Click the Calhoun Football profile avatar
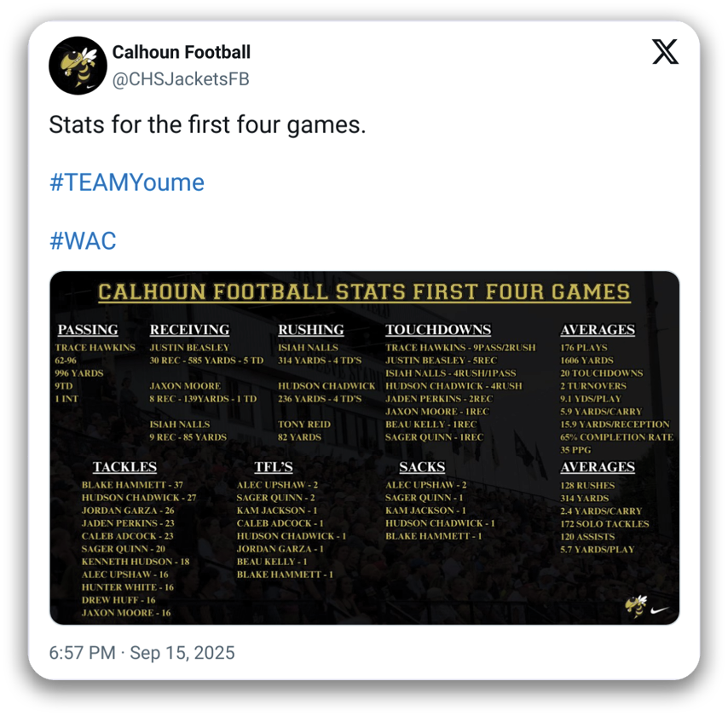 [x=78, y=66]
